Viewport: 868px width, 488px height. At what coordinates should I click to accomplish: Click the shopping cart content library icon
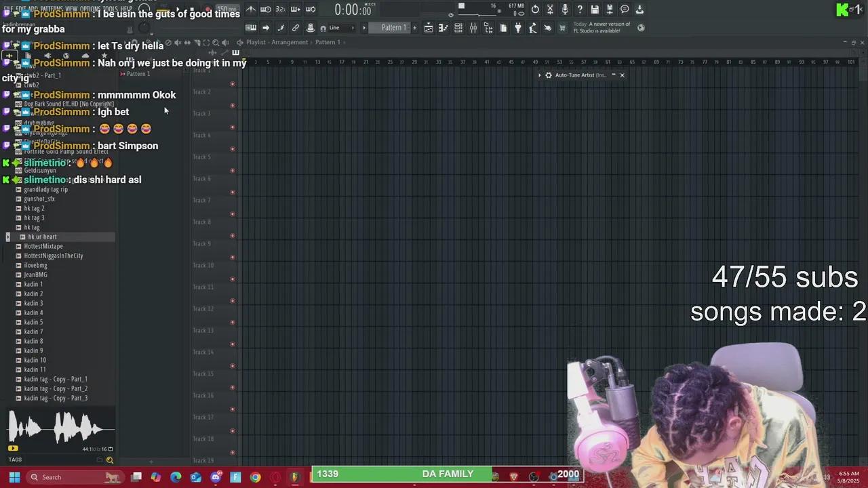562,28
